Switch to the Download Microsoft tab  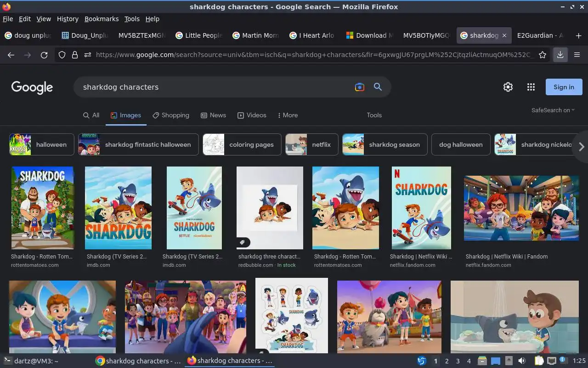(x=370, y=35)
